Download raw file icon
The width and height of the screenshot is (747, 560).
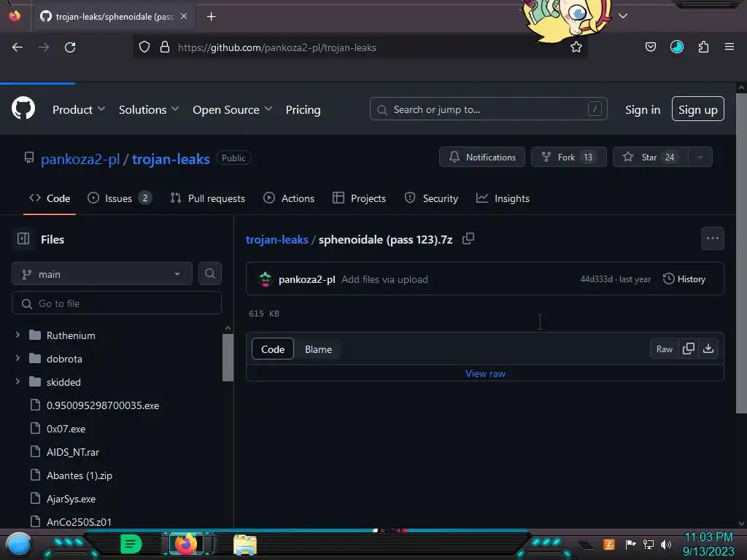[708, 349]
